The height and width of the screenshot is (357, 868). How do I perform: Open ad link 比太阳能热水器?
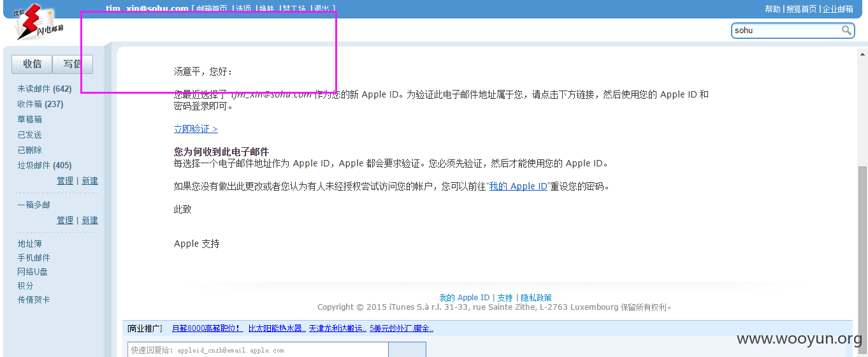coord(277,328)
